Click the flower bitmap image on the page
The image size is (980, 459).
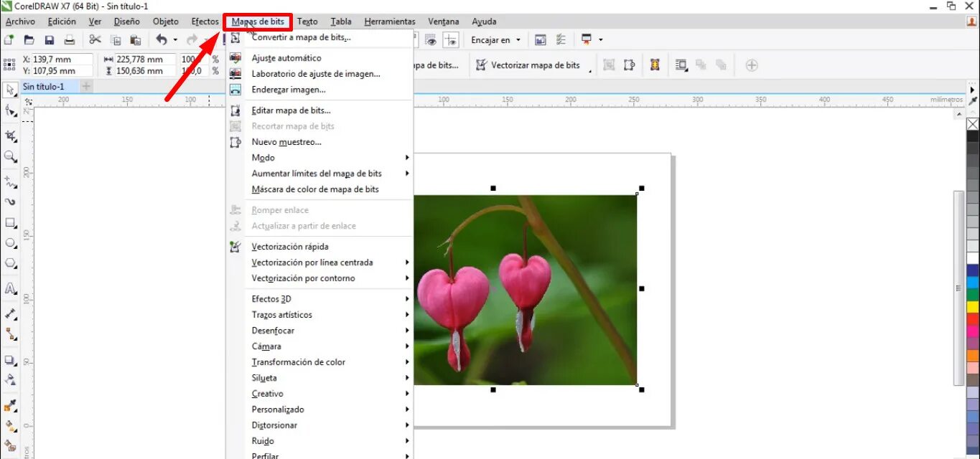coord(526,290)
